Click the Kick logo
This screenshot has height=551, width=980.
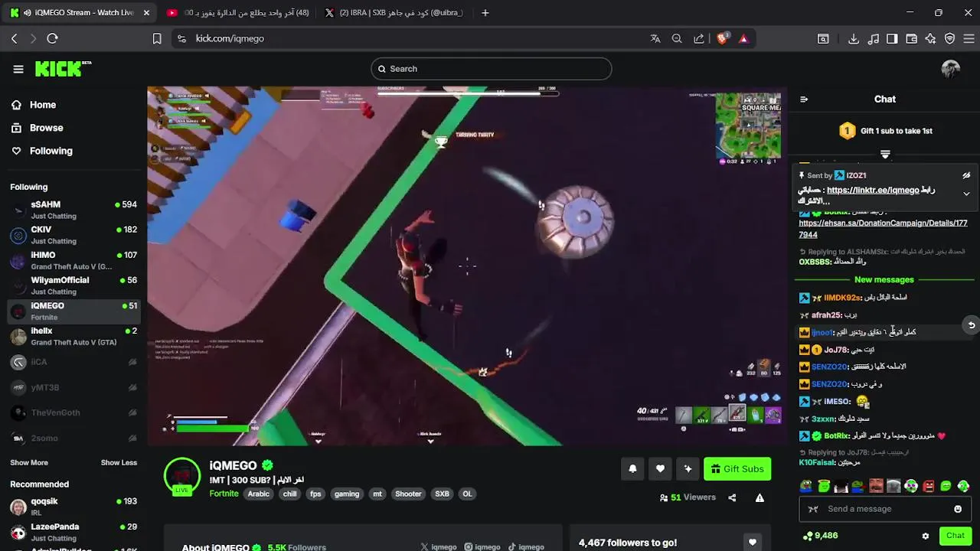coord(63,69)
